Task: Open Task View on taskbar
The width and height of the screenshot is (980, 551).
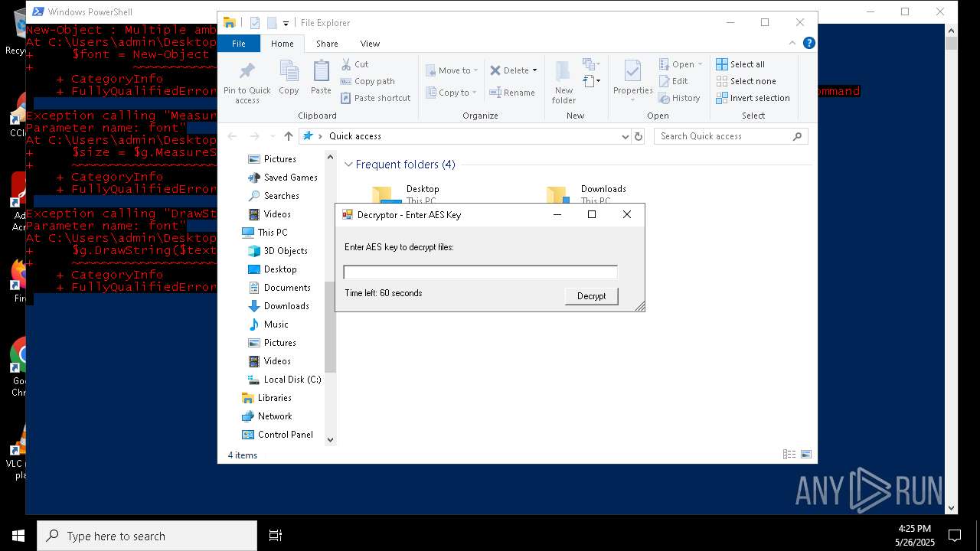Action: (x=276, y=536)
